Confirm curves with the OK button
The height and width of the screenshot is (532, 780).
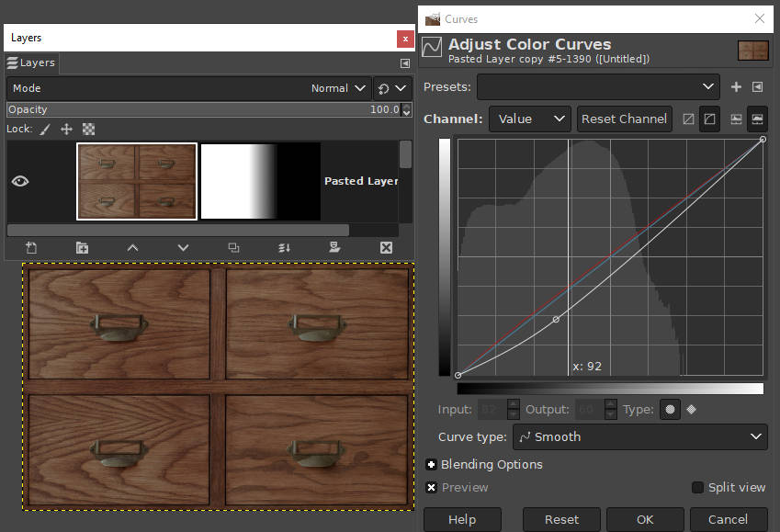[645, 519]
